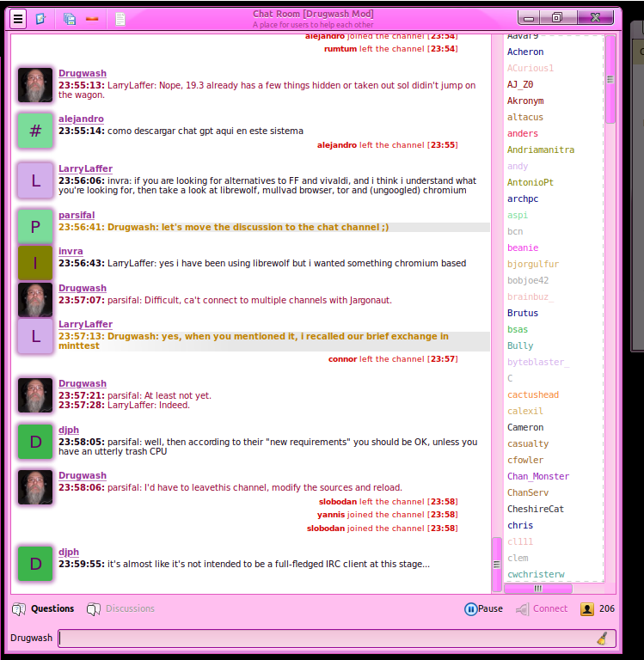Click the Connect plug icon
Viewport: 644px width, 660px height.
pos(522,609)
